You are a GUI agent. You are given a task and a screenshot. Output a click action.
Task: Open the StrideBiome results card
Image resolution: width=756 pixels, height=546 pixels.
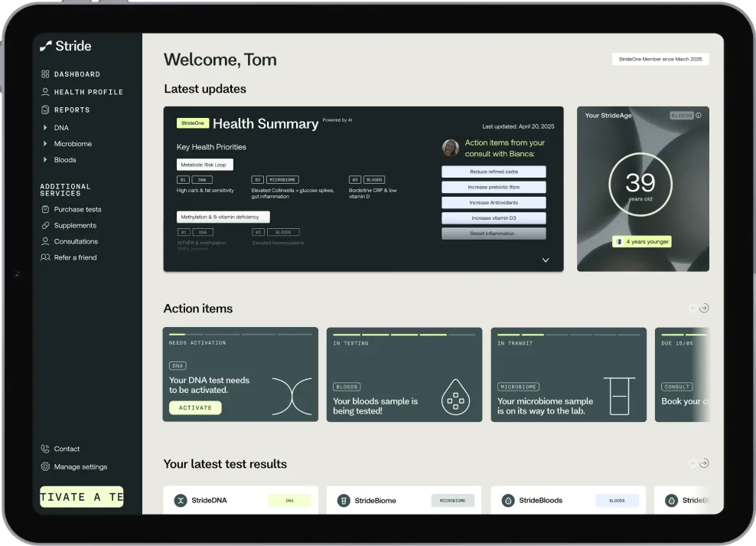point(404,500)
